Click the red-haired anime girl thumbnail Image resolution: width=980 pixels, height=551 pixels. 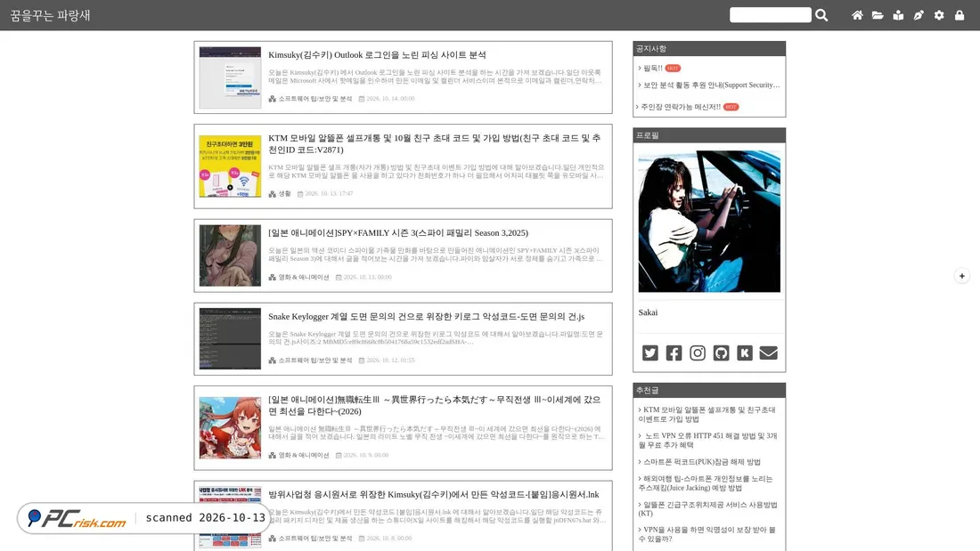pyautogui.click(x=230, y=428)
